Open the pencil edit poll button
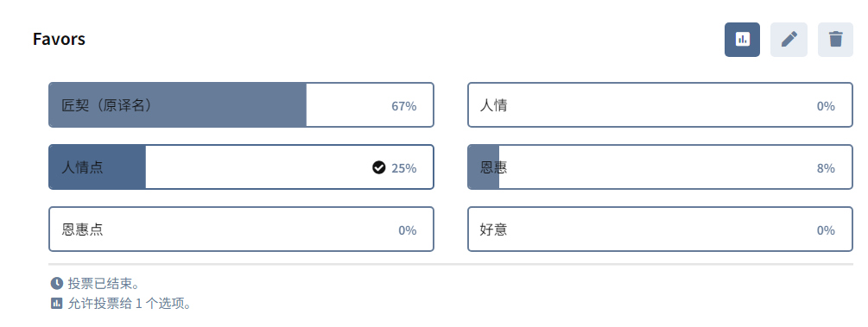This screenshot has height=327, width=868. tap(789, 40)
